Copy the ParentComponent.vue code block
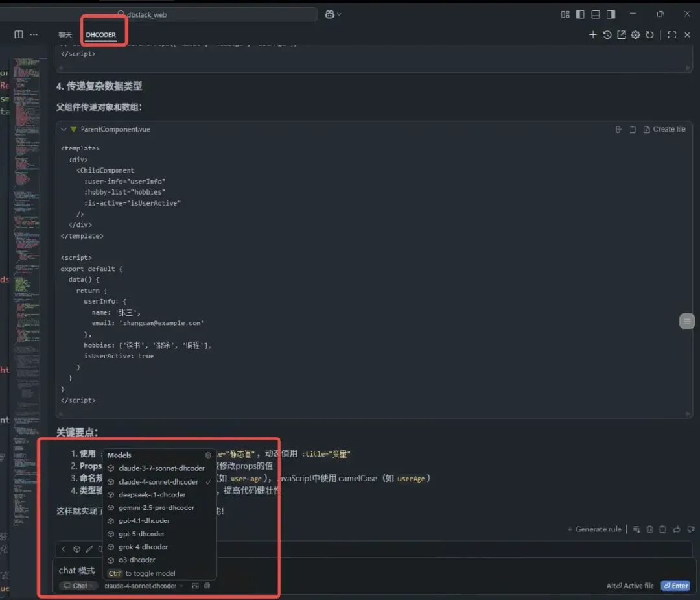This screenshot has height=600, width=700. 633,130
